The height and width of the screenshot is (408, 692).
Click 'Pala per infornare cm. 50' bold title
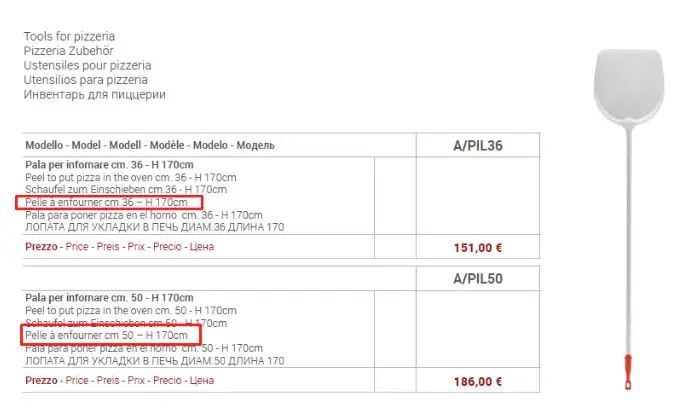click(x=109, y=298)
